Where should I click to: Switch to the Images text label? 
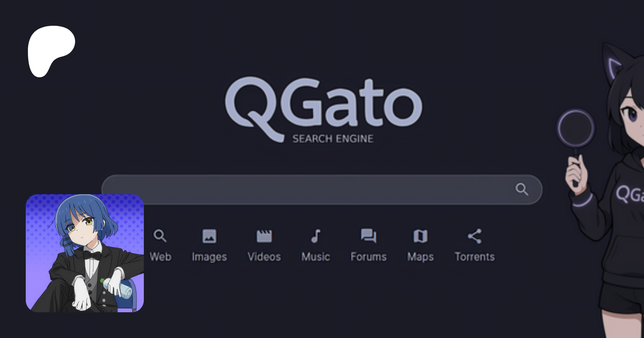coord(209,257)
